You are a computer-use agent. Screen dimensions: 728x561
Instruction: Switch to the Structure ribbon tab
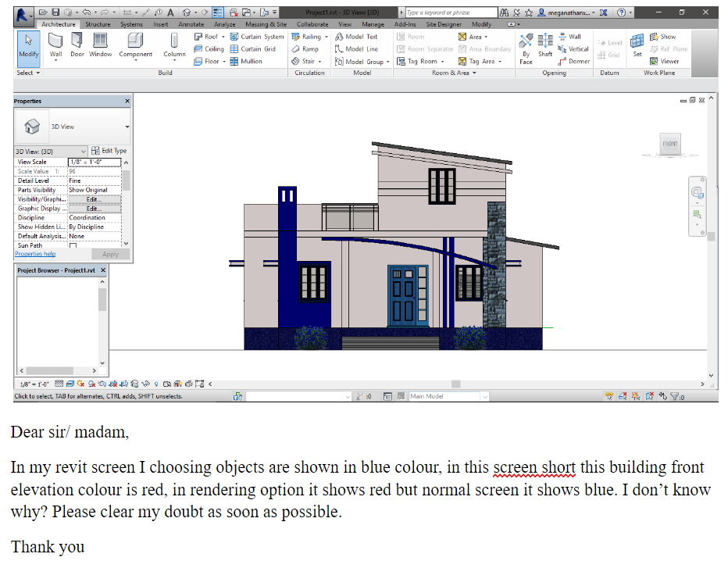pos(98,24)
